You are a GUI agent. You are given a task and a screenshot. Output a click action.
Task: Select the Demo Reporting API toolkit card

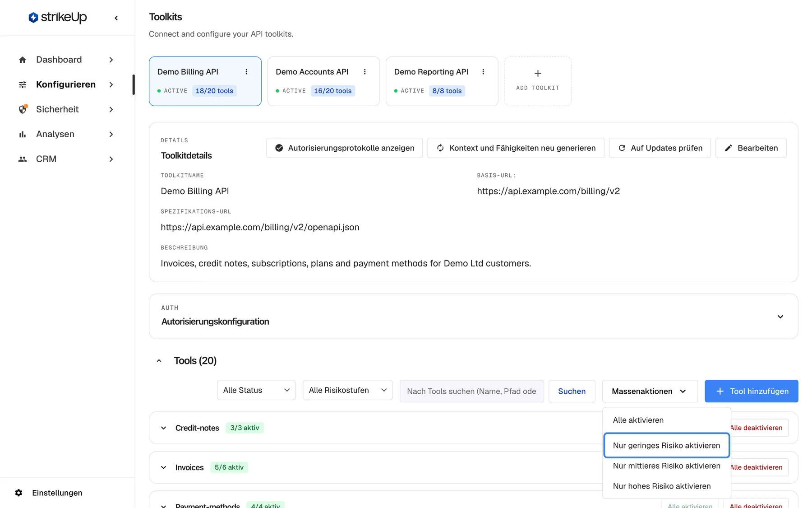pyautogui.click(x=442, y=81)
